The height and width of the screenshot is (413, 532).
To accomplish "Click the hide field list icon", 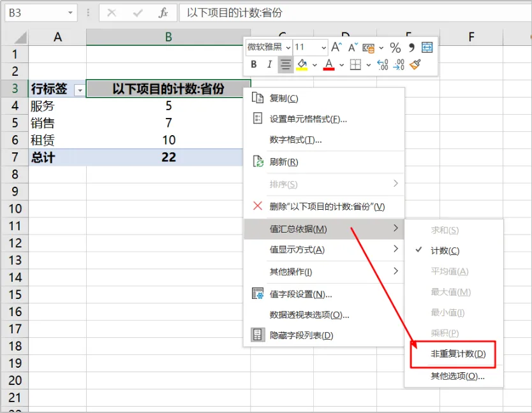I will [x=258, y=335].
